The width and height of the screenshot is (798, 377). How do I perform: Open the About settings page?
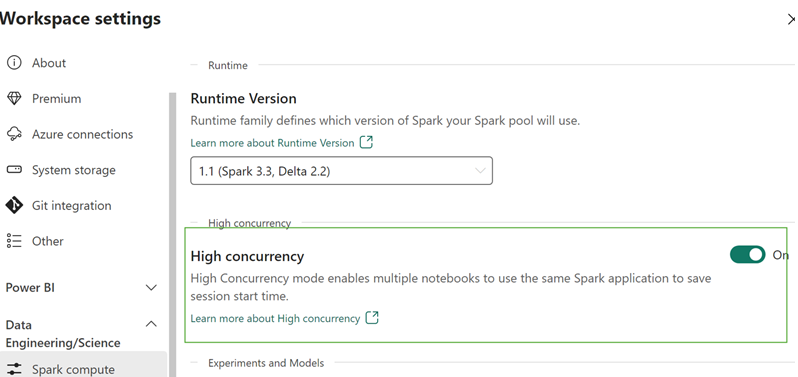pyautogui.click(x=49, y=63)
